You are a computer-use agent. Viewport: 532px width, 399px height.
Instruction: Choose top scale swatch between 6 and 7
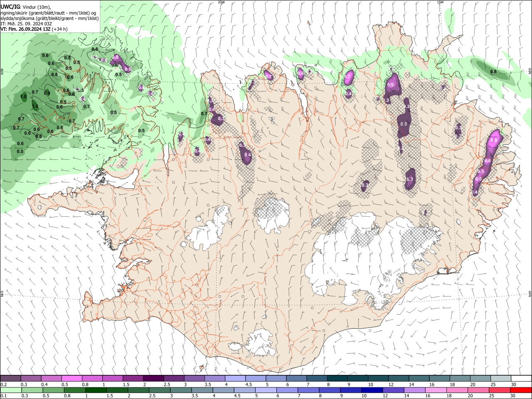coord(296,378)
